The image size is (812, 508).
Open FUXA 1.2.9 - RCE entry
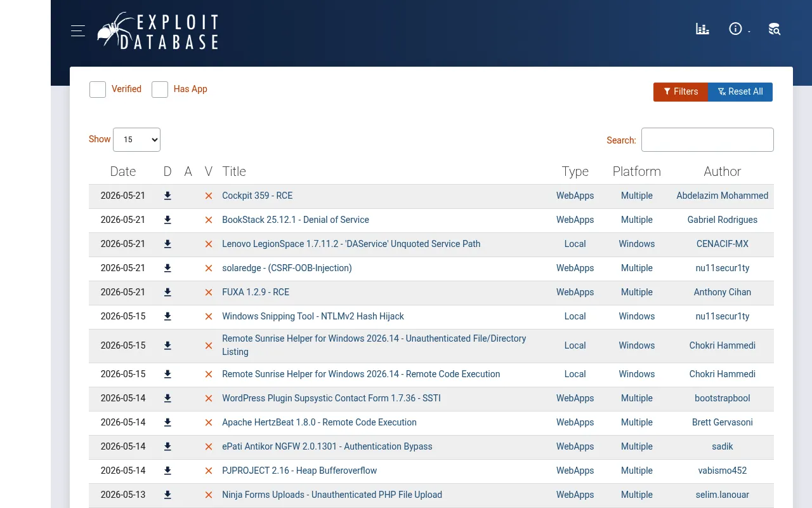click(x=256, y=292)
